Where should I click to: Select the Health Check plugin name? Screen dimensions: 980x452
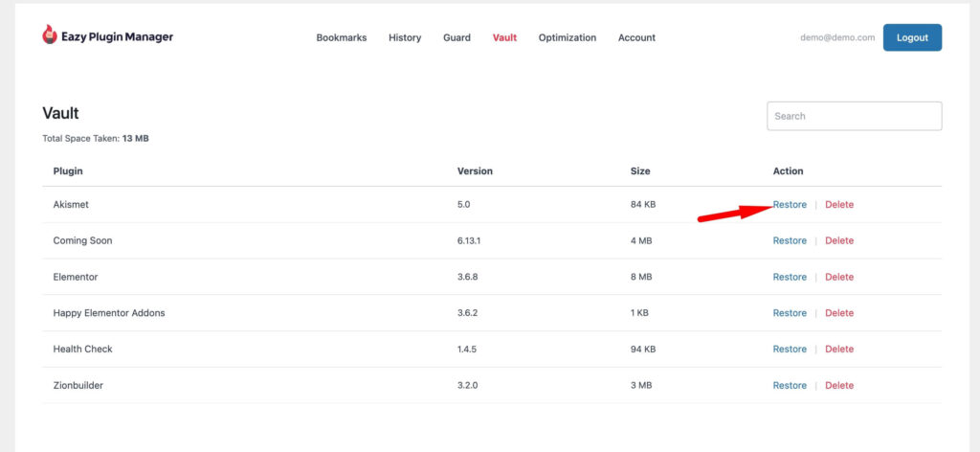[x=82, y=349]
